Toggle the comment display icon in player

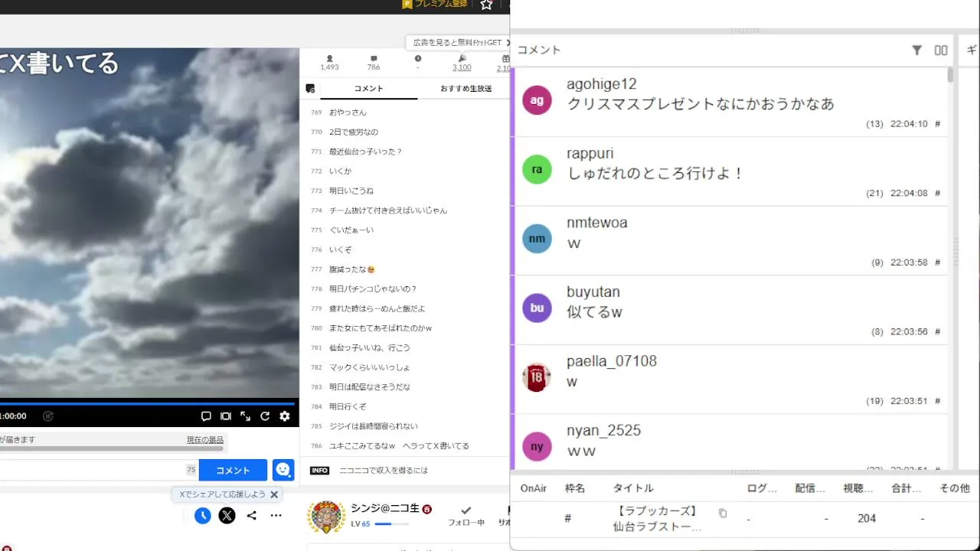coord(206,416)
